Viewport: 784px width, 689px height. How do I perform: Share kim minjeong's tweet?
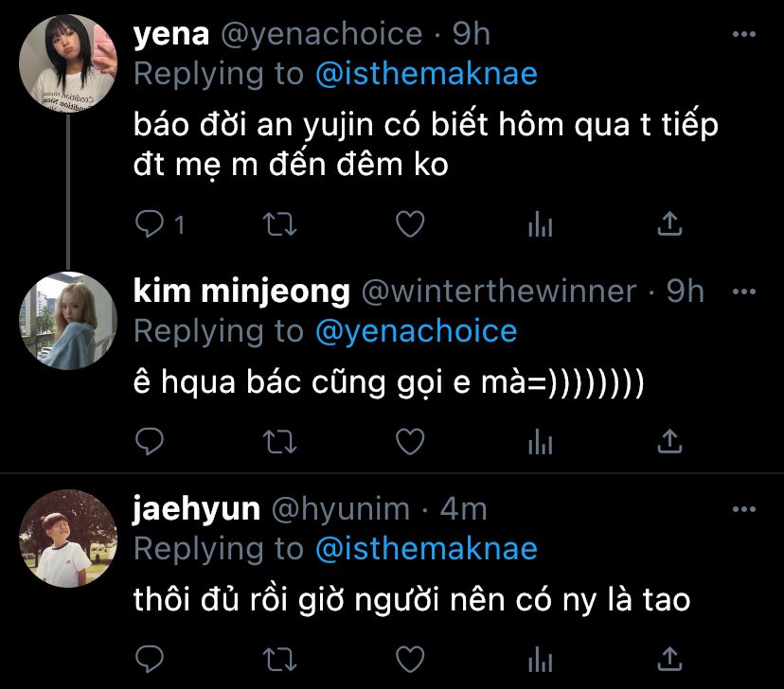(668, 441)
